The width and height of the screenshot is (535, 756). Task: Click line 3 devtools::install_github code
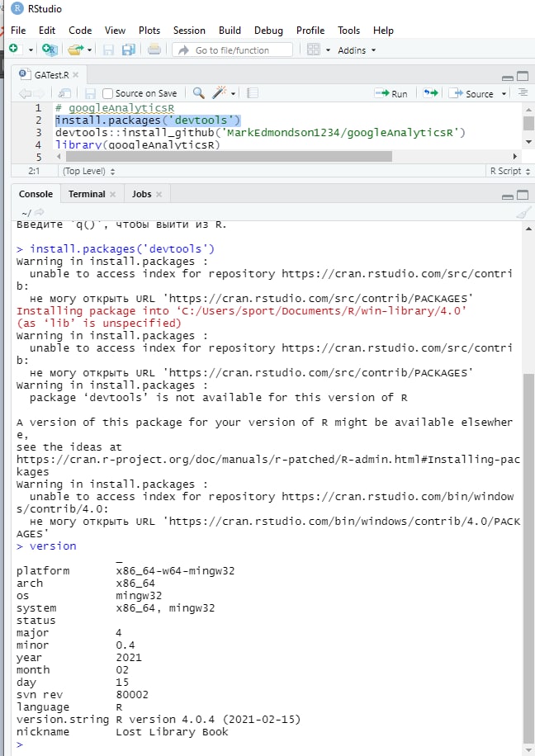tap(260, 133)
